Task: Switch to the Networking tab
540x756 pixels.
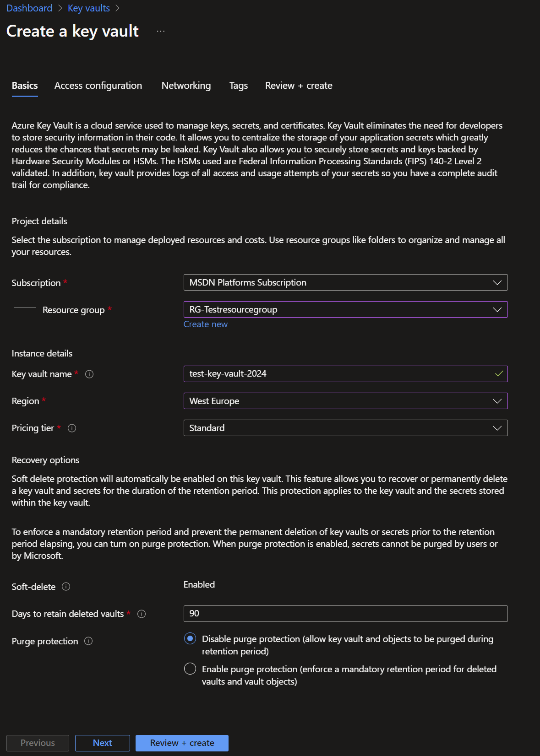Action: pos(186,86)
